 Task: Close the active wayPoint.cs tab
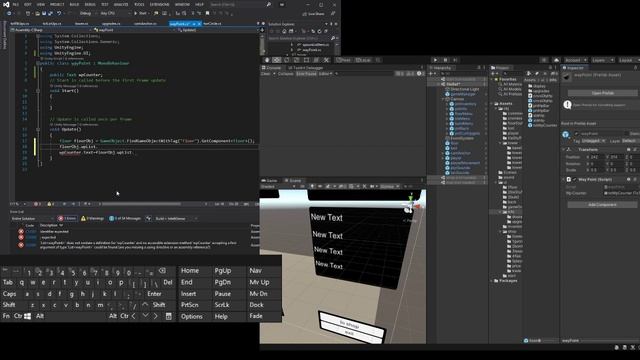coord(199,24)
